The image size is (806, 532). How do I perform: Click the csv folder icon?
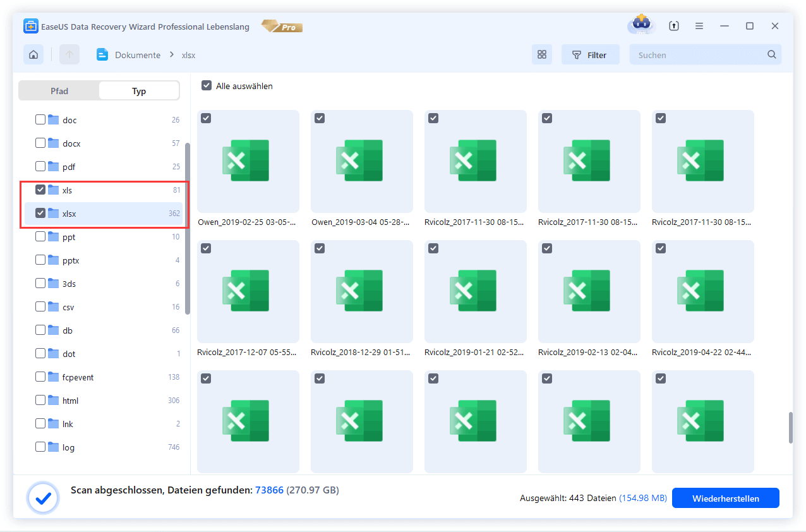click(x=53, y=306)
